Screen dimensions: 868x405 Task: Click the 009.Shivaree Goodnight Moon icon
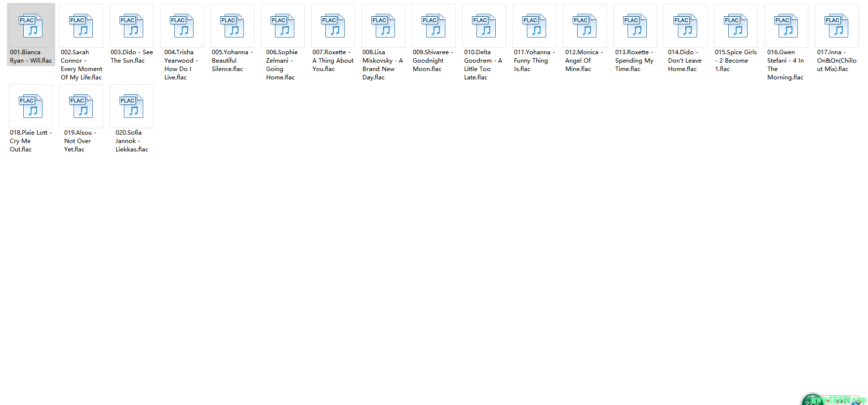(434, 26)
